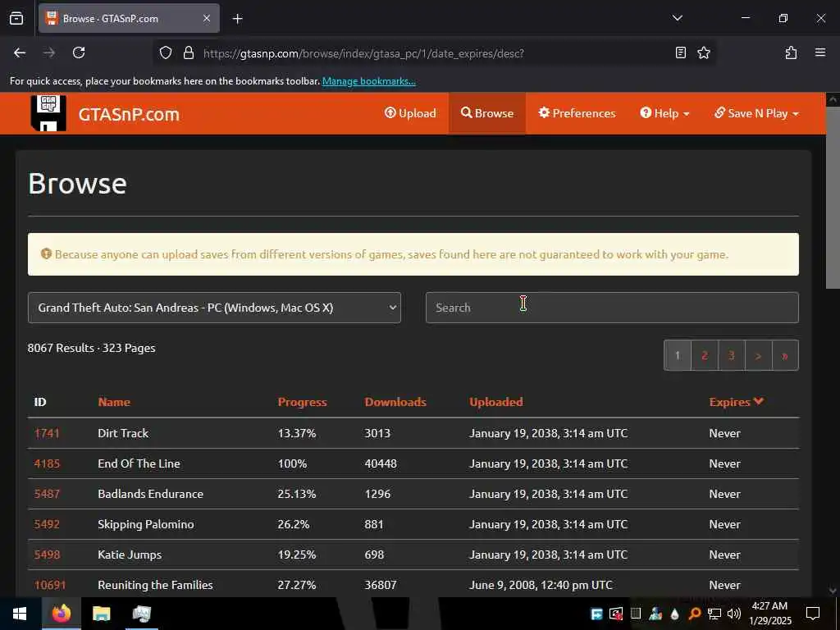Click the End Of The Line name
840x630 pixels.
click(x=139, y=463)
